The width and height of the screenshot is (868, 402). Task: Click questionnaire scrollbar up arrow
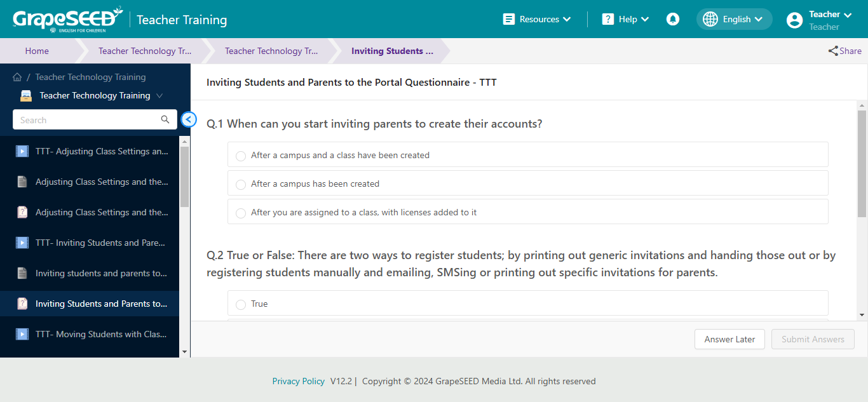[x=862, y=105]
